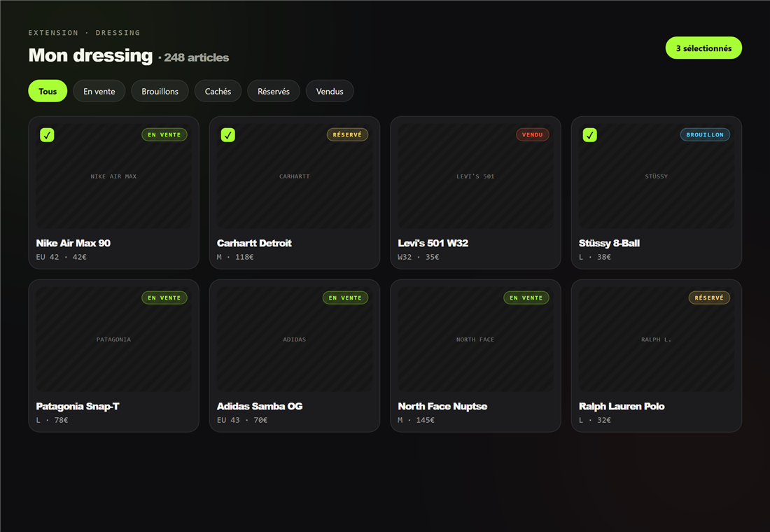Show the Cachés filter
The width and height of the screenshot is (770, 532).
[x=218, y=91]
